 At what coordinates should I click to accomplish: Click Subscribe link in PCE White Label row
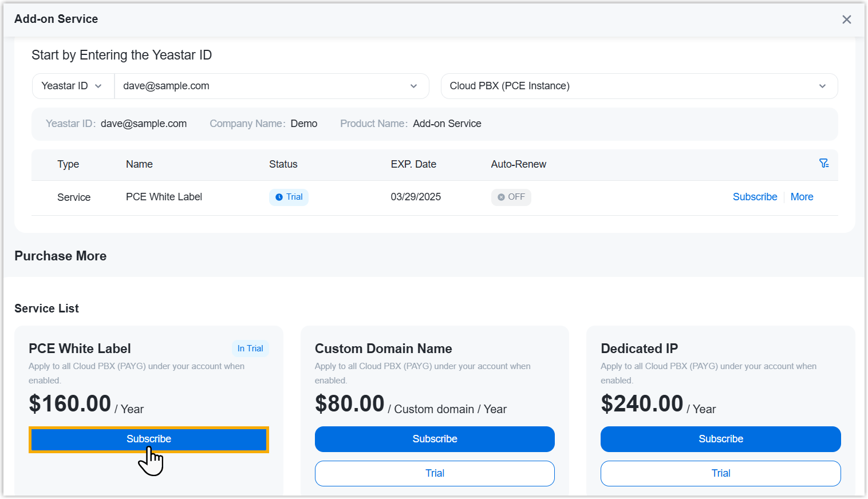755,197
